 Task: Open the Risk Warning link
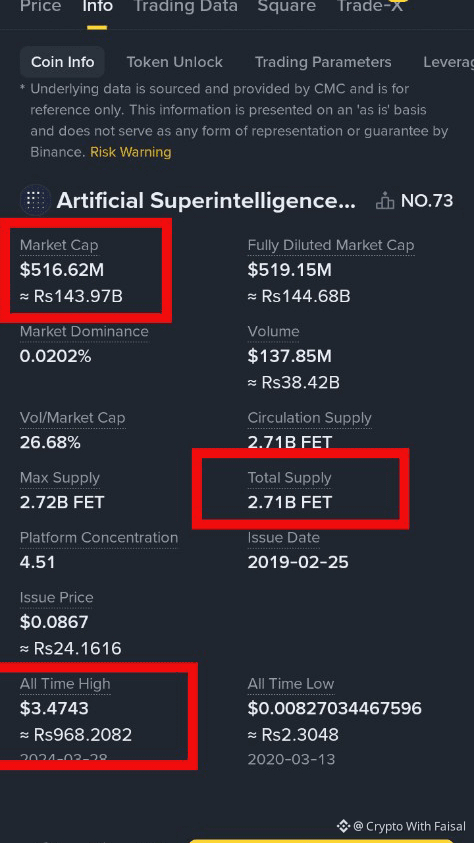coord(131,152)
